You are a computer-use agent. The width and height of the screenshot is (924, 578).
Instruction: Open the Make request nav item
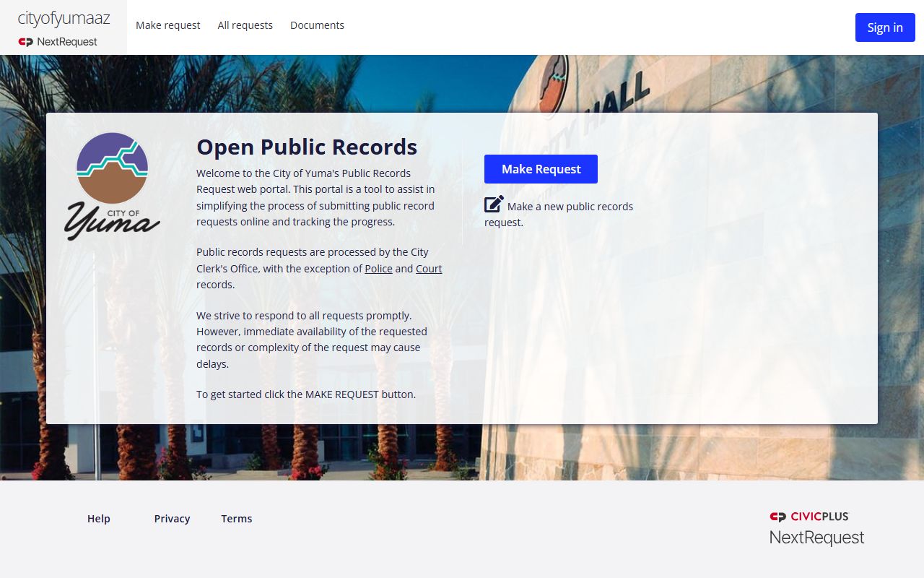pyautogui.click(x=168, y=25)
